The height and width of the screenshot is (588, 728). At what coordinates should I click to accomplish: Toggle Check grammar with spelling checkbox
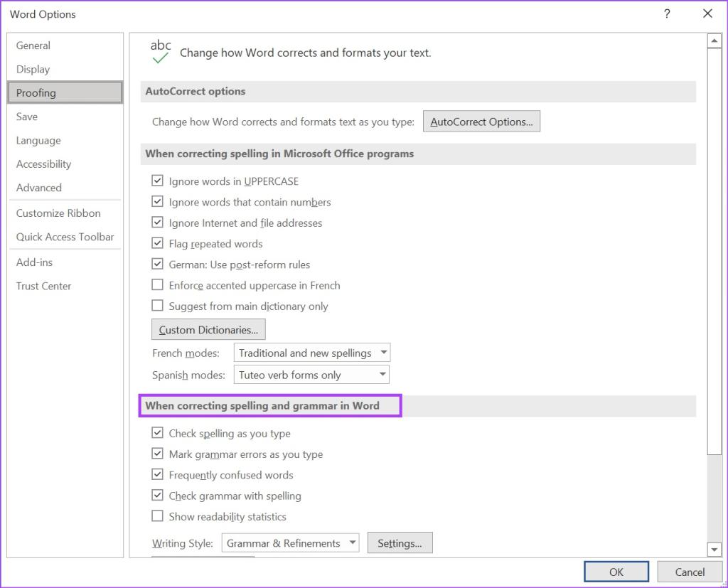(157, 496)
